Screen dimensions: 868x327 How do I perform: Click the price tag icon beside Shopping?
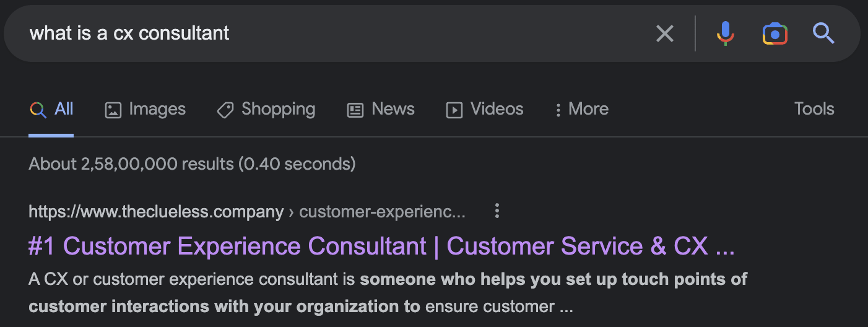pyautogui.click(x=225, y=110)
